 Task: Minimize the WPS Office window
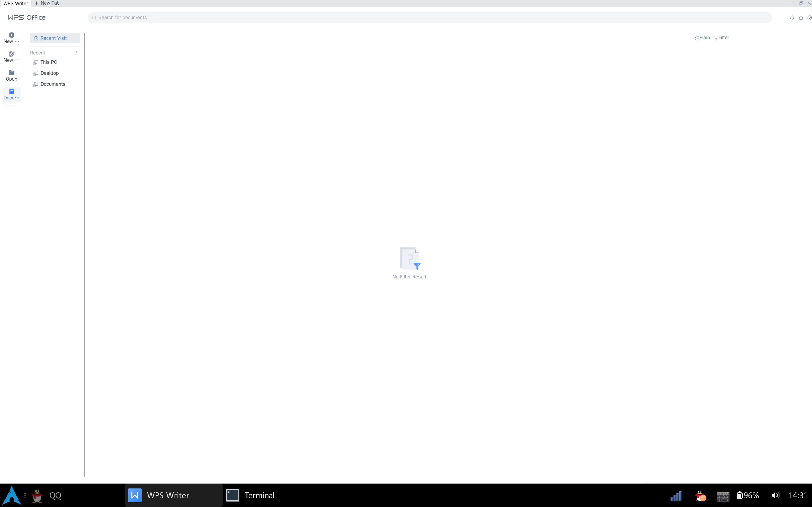pyautogui.click(x=793, y=3)
